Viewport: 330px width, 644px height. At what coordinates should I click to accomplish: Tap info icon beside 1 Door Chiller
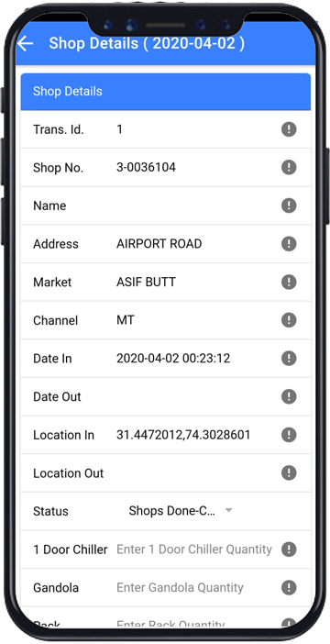[289, 550]
